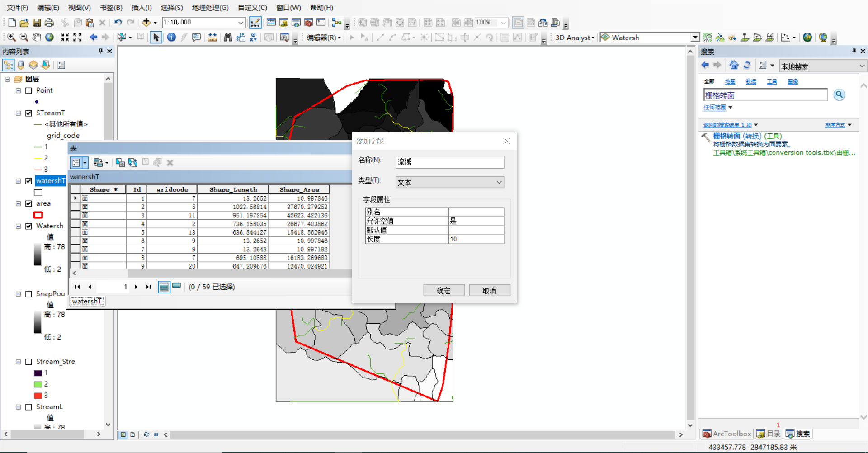Click the search box containing 栅格转面
The width and height of the screenshot is (868, 453).
[x=765, y=95]
